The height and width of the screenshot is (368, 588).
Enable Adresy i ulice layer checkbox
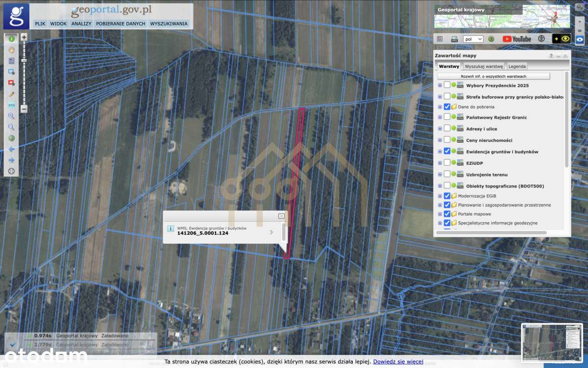coord(447,129)
